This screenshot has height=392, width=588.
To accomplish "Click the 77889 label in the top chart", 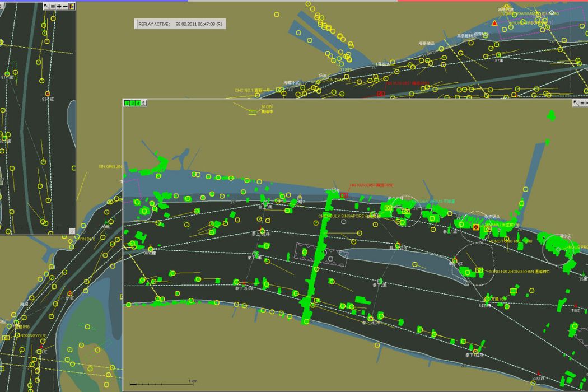I will (346, 70).
